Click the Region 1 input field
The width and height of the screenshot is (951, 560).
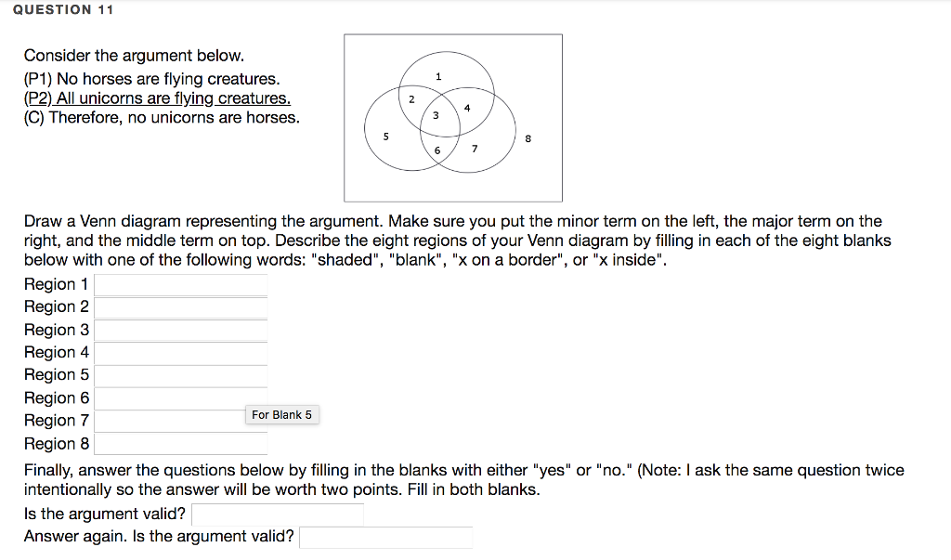[181, 284]
